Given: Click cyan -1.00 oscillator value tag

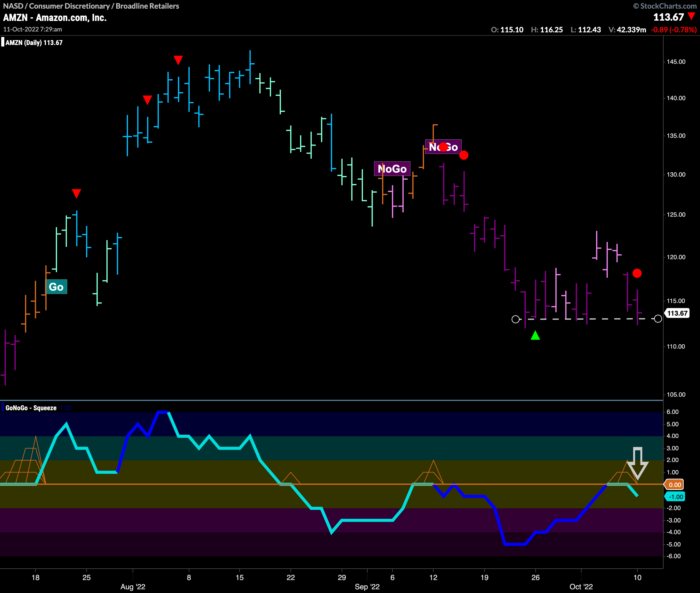Looking at the screenshot, I should pos(675,497).
